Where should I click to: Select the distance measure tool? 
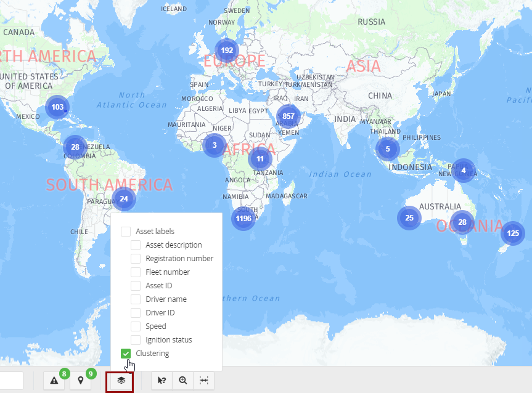(203, 381)
